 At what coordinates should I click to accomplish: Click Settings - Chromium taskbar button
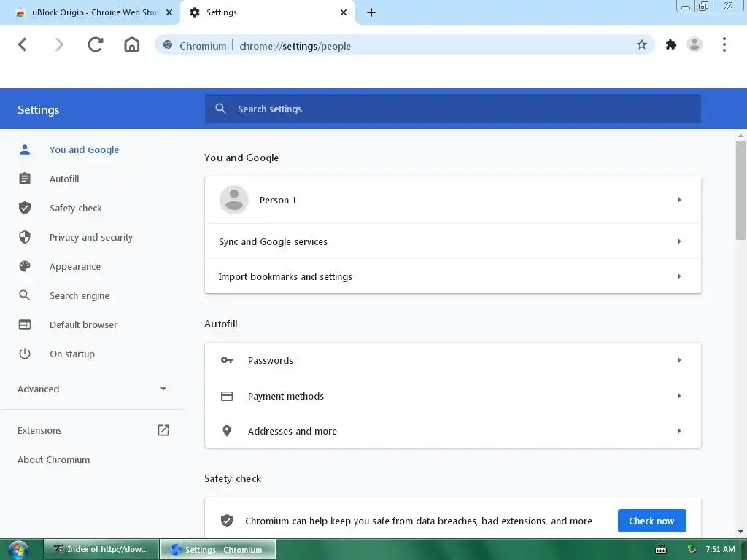coord(218,549)
